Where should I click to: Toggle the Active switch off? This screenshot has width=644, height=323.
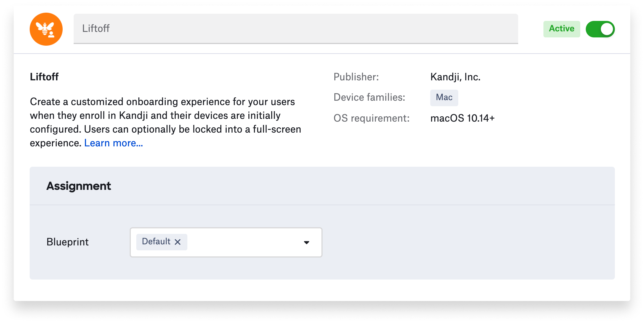pyautogui.click(x=600, y=29)
